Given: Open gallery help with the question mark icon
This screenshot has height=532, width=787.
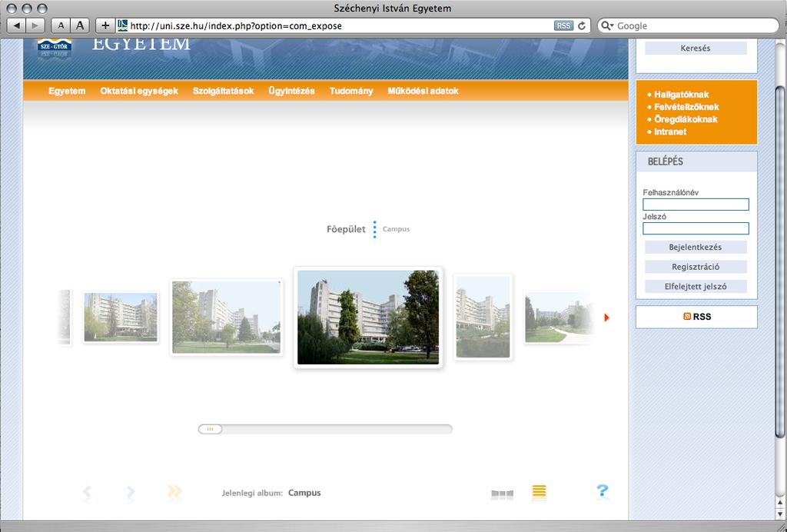Looking at the screenshot, I should pyautogui.click(x=603, y=490).
